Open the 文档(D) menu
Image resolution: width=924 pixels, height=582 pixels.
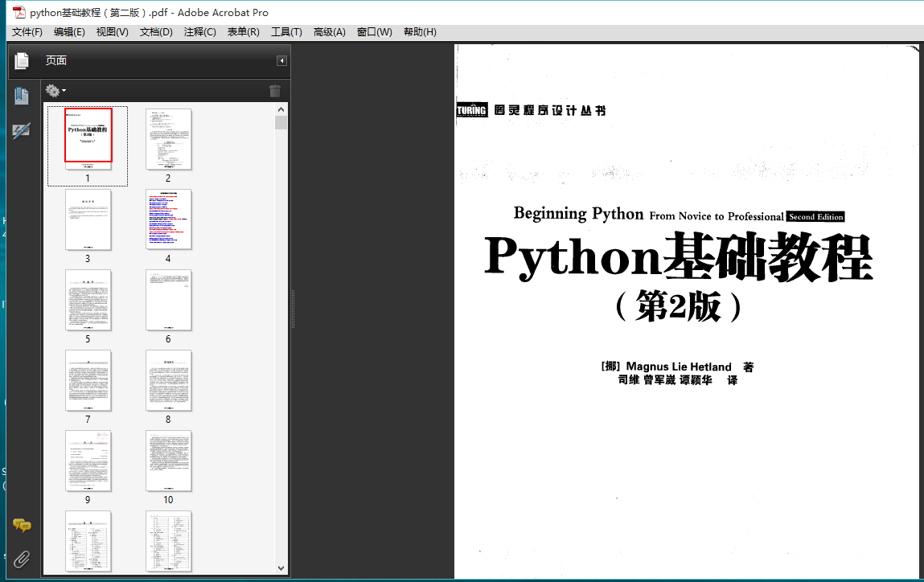click(x=156, y=32)
